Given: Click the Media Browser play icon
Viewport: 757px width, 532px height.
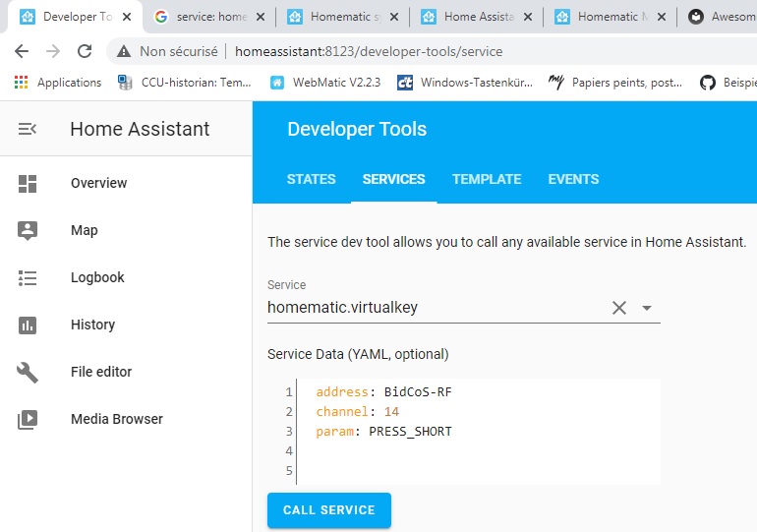Looking at the screenshot, I should (x=28, y=420).
